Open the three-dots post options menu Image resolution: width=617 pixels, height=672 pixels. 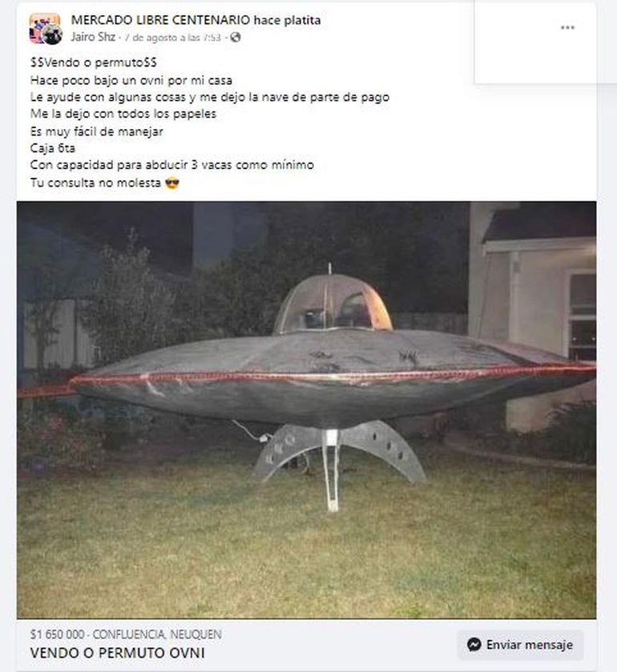[x=567, y=28]
